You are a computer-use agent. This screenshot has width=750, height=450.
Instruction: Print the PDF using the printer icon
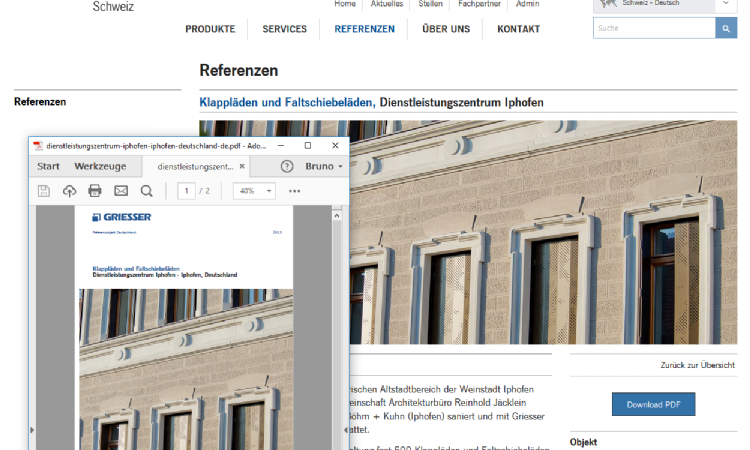pos(95,191)
